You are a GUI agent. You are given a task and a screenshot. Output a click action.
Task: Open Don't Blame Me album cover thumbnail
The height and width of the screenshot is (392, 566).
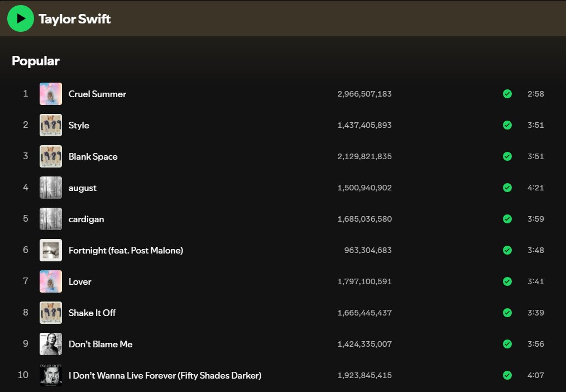[x=51, y=344]
